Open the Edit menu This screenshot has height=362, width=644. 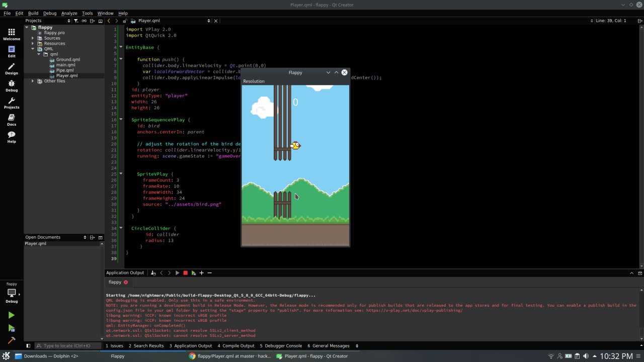[x=19, y=13]
